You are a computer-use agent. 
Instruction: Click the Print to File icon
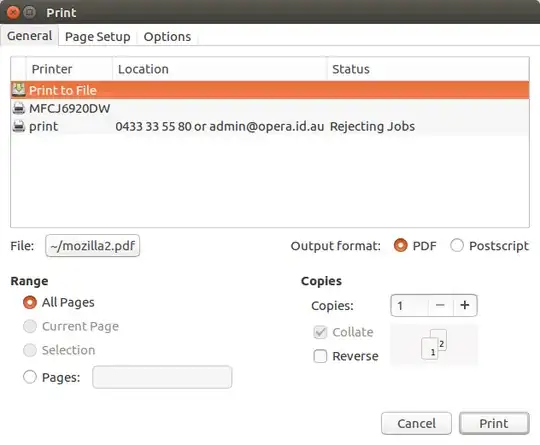19,90
